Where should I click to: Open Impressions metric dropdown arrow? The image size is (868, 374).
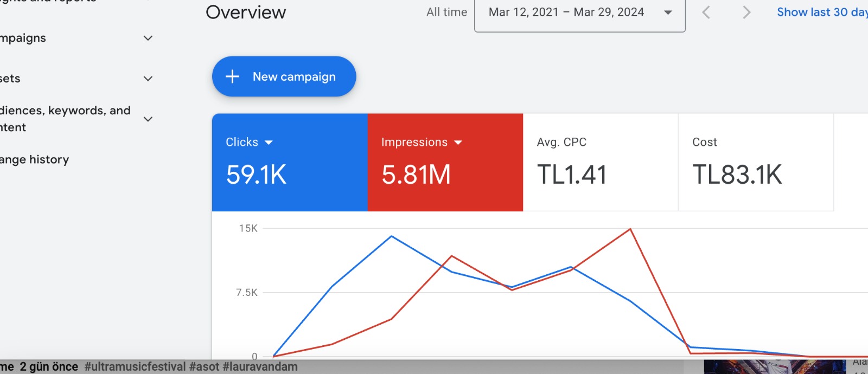(x=458, y=143)
